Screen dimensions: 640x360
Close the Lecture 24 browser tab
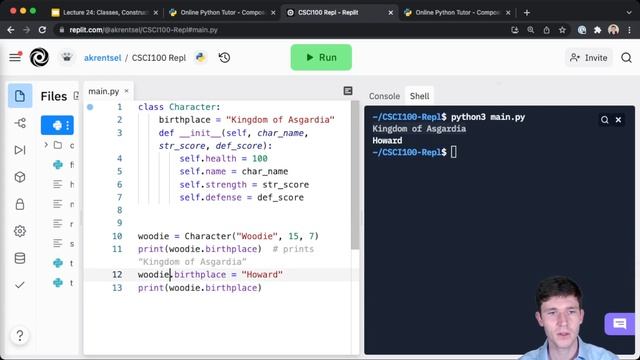(156, 13)
